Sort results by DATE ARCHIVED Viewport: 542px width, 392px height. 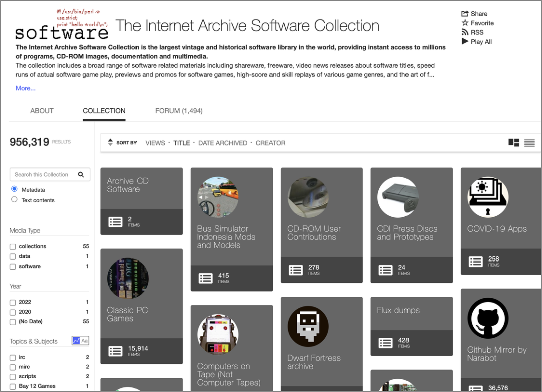pyautogui.click(x=223, y=143)
